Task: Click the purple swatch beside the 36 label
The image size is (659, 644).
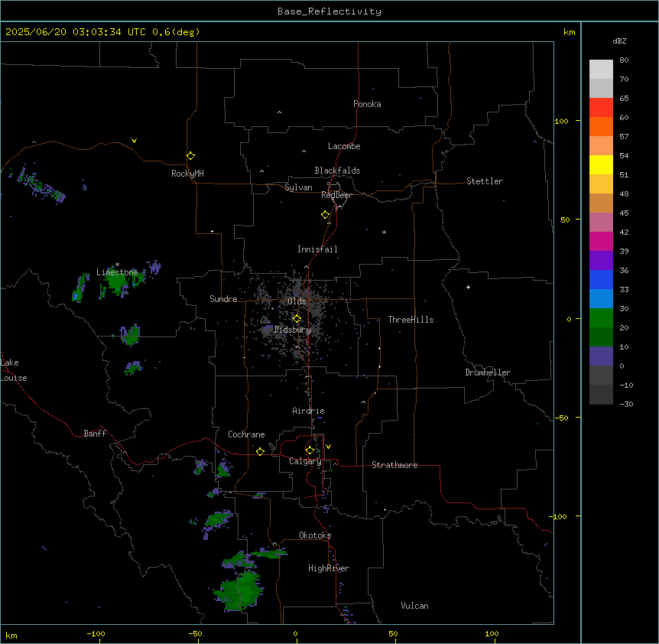Action: point(601,261)
